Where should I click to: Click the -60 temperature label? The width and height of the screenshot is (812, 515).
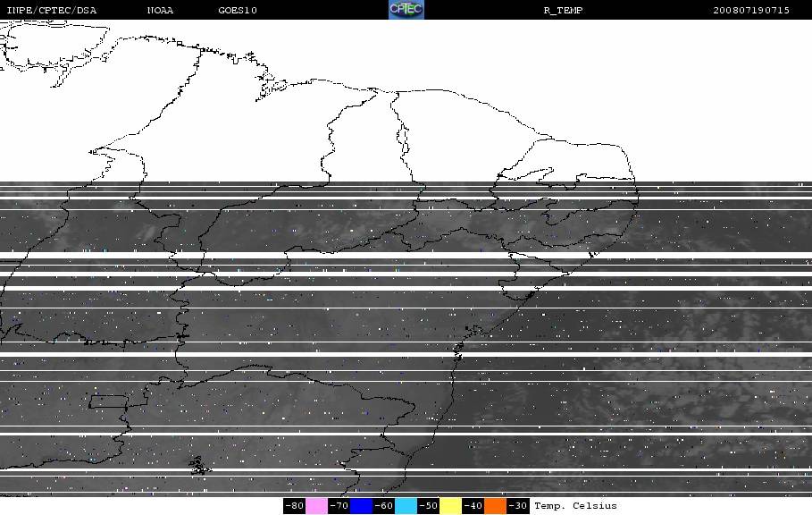tap(384, 506)
